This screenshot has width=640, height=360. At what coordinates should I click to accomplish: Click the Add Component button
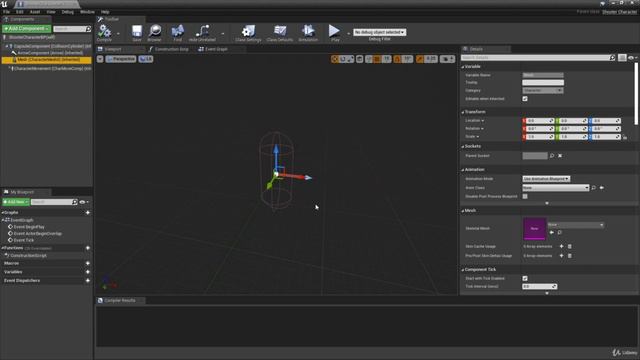pos(27,29)
